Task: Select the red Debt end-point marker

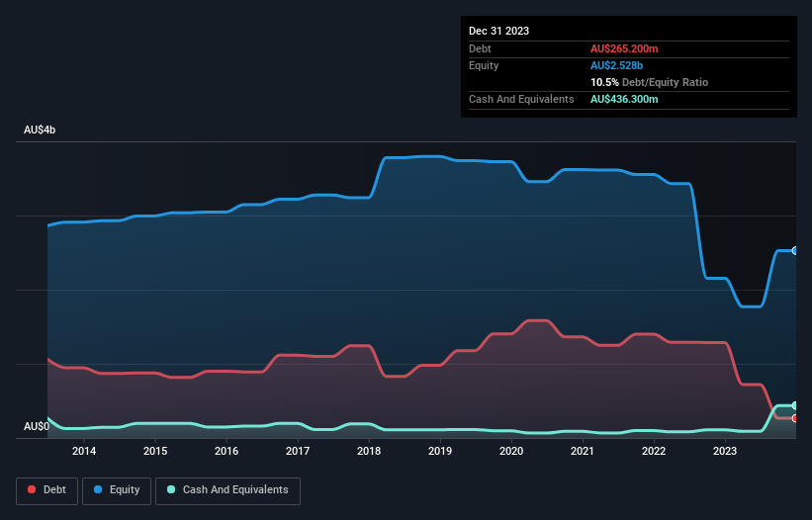Action: click(x=795, y=418)
